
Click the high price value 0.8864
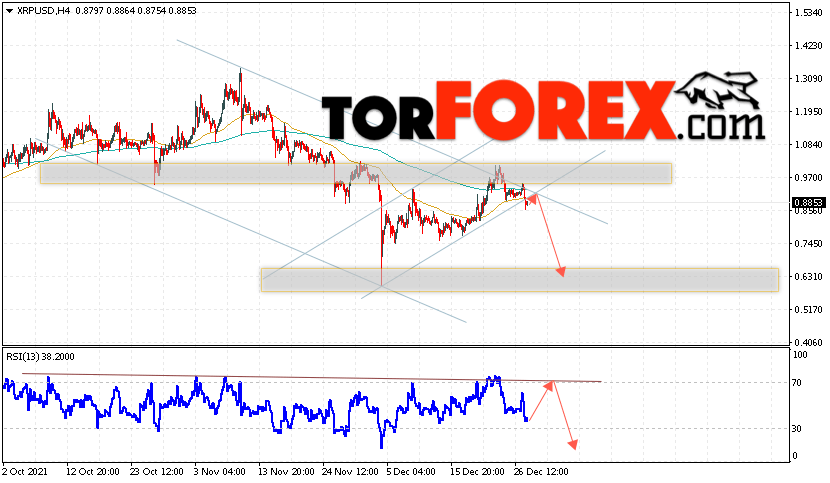click(x=119, y=11)
